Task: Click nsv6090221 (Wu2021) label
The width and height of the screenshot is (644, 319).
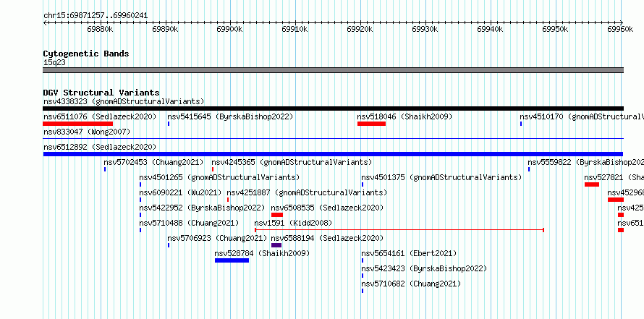Action: tap(180, 192)
